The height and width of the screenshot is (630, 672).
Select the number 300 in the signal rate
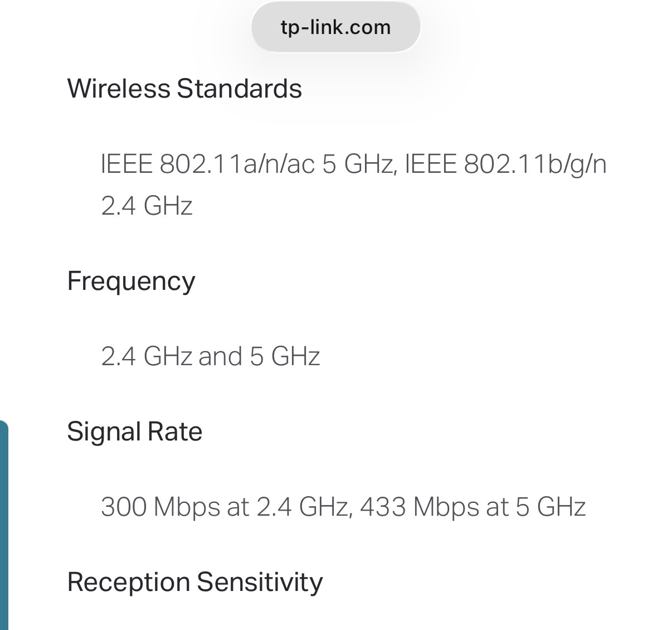(124, 507)
